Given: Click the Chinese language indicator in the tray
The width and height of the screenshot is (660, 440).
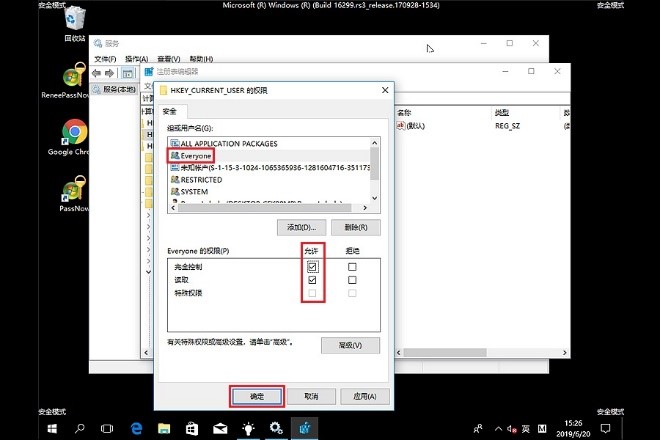Looking at the screenshot, I should pos(526,429).
